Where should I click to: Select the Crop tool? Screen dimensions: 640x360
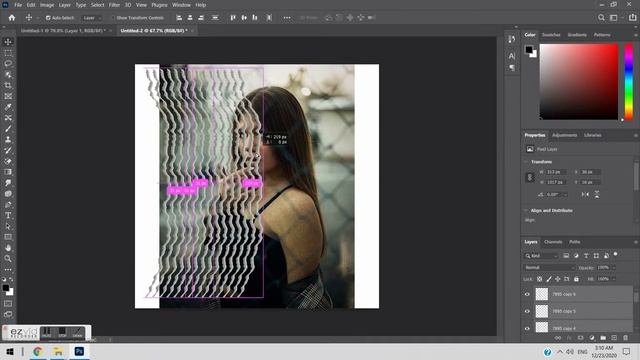[8, 85]
